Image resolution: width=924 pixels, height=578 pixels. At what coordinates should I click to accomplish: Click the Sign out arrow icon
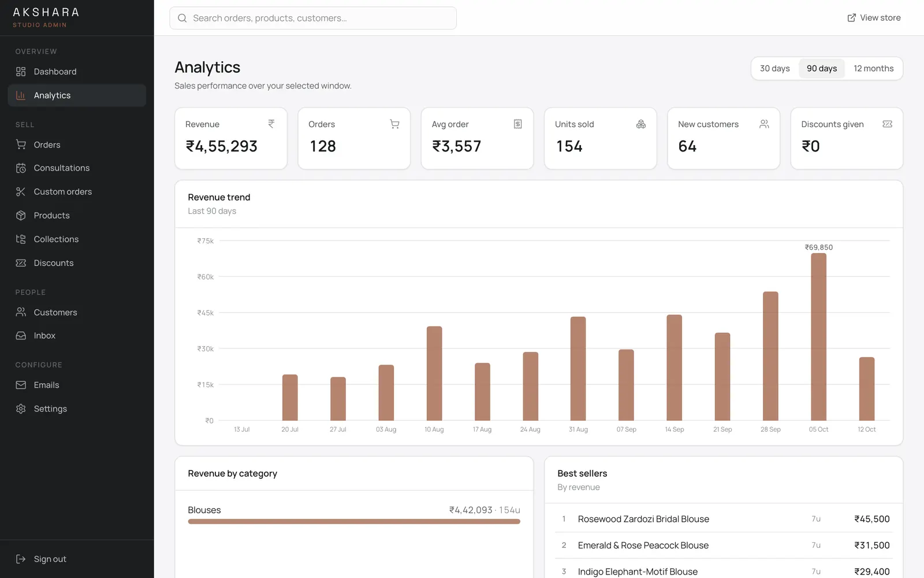pos(21,559)
